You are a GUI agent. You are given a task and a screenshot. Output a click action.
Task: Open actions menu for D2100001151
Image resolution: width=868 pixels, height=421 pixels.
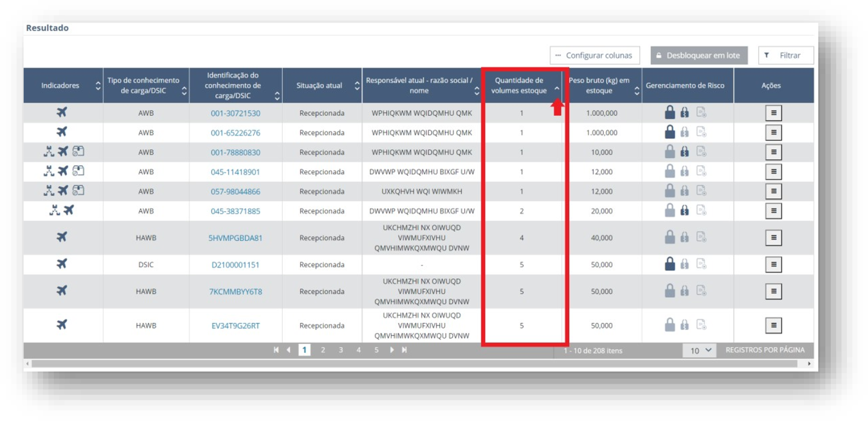(x=774, y=264)
